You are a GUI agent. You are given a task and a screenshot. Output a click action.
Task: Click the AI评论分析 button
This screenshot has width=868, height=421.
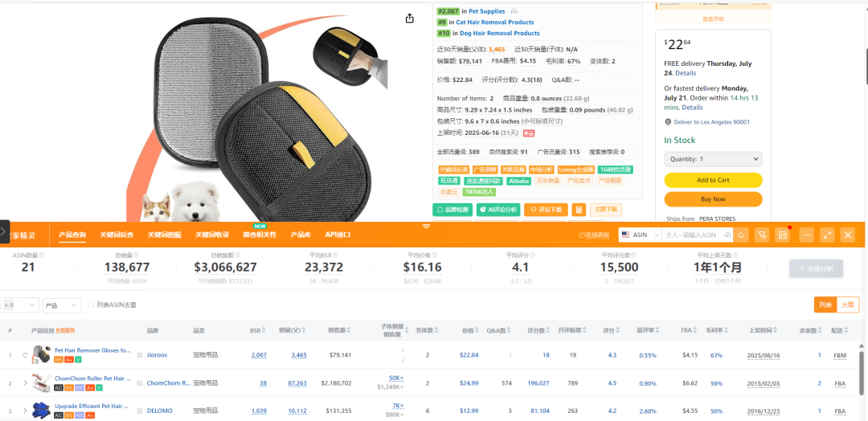coord(498,210)
